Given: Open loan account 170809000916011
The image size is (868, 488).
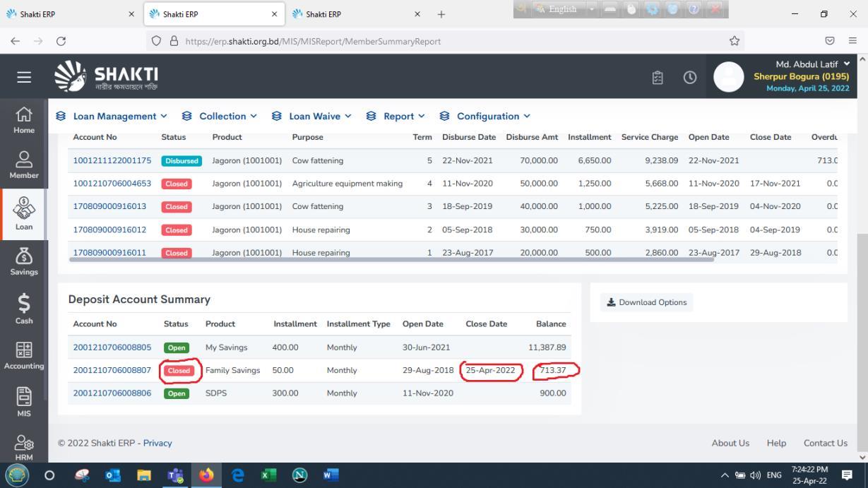Looking at the screenshot, I should 109,253.
